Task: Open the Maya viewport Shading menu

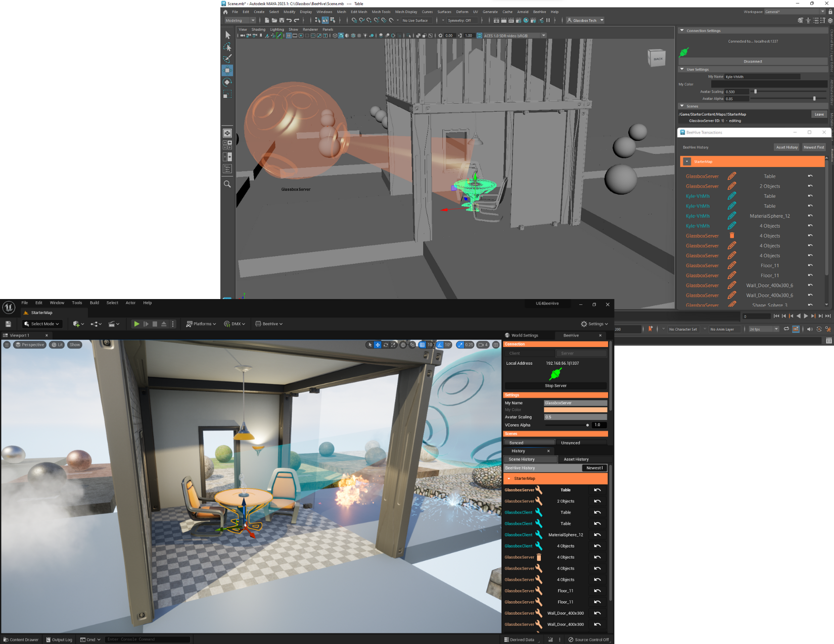Action: click(258, 29)
